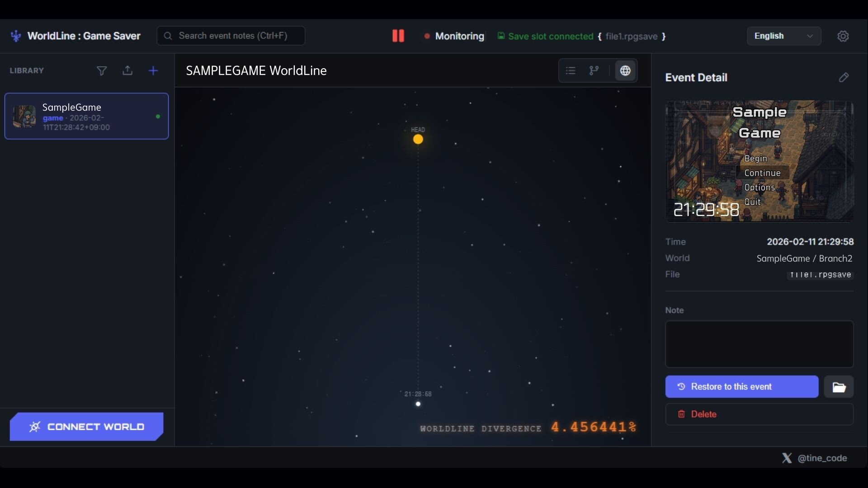Edit event detail with pencil icon
The height and width of the screenshot is (488, 868).
844,77
